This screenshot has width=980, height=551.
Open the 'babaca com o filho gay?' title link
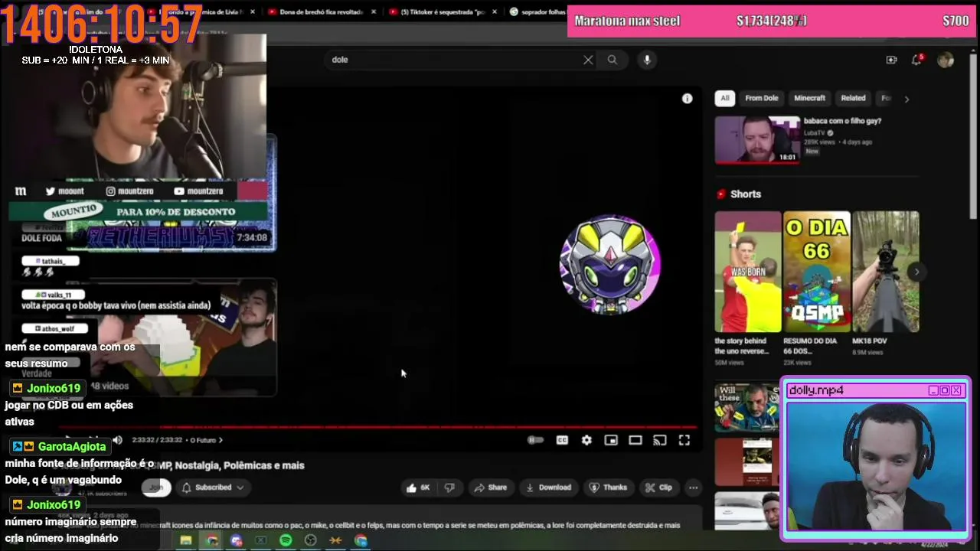[842, 121]
